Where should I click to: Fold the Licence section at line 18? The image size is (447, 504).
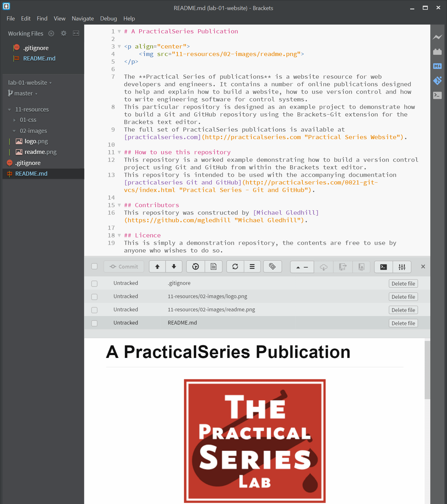click(119, 235)
